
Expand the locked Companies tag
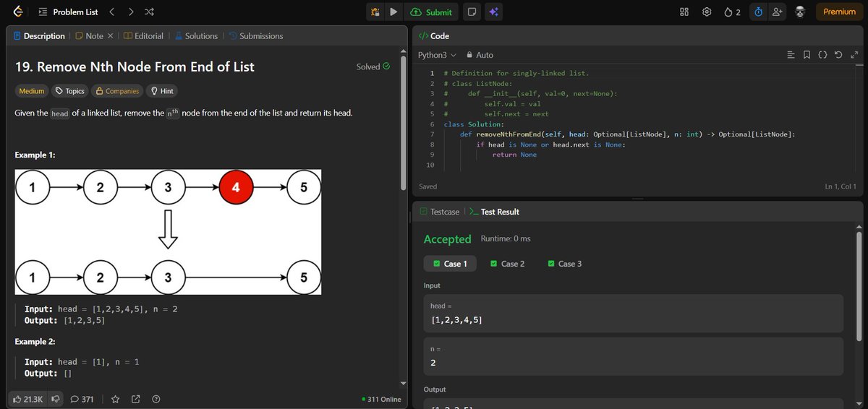tap(117, 91)
